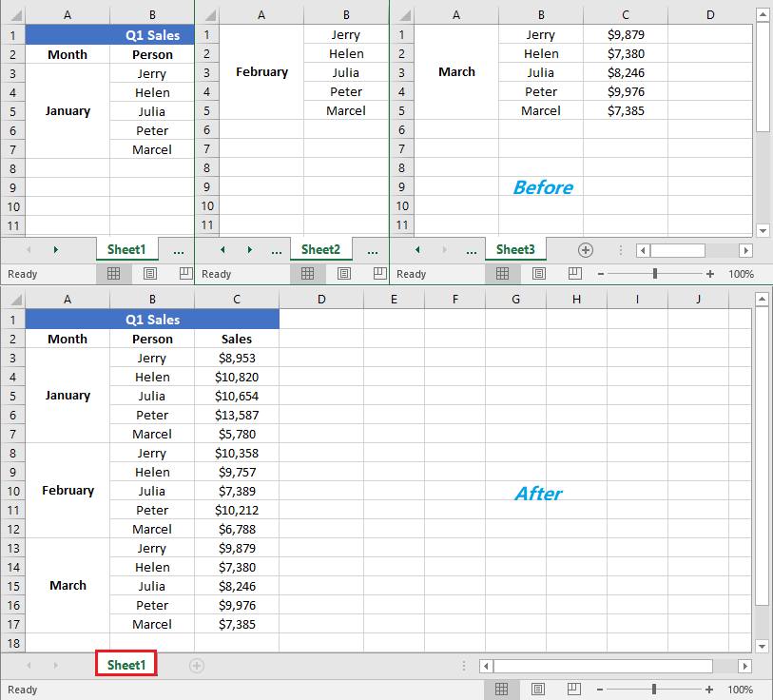Click the zoom in plus icon at bottom right
Screen dimensions: 773x700
711,690
